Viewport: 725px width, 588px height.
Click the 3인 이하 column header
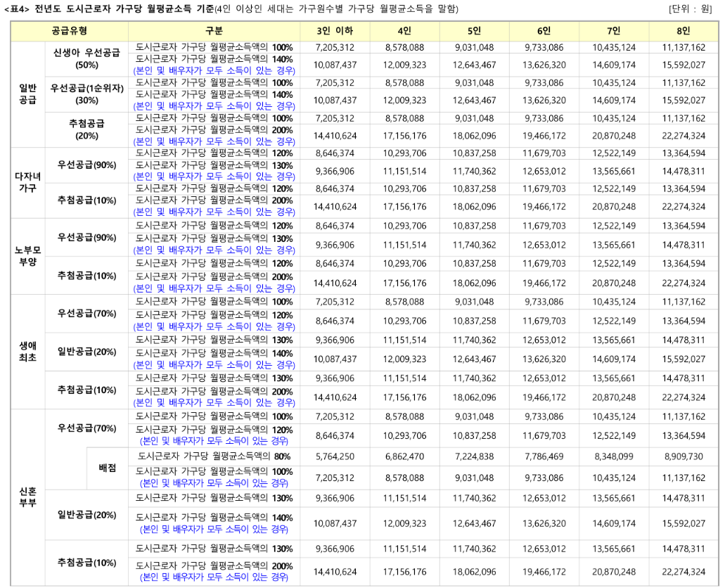[334, 31]
